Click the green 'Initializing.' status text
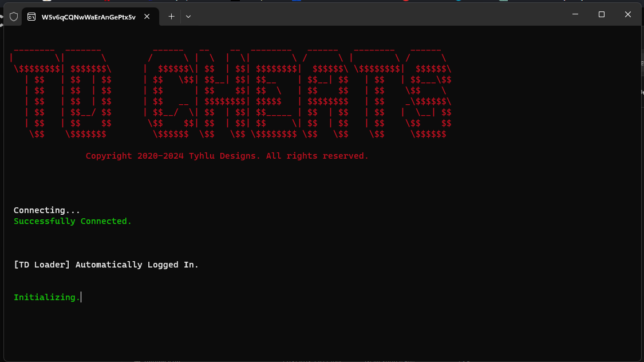The image size is (644, 362). coord(47,297)
